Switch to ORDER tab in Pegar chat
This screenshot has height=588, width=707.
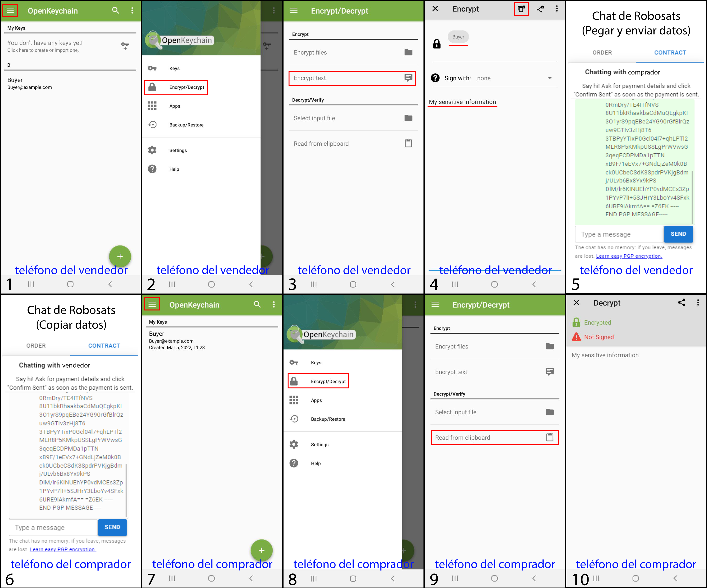[x=602, y=53]
